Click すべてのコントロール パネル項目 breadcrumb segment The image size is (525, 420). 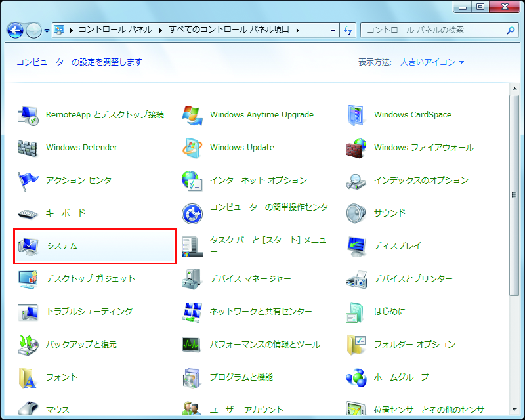click(x=229, y=30)
